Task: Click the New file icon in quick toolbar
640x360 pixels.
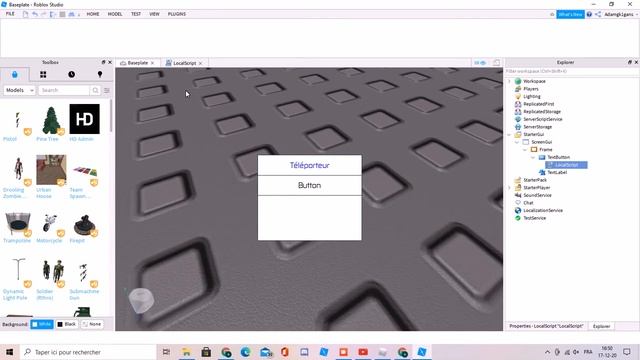Action: click(x=25, y=14)
